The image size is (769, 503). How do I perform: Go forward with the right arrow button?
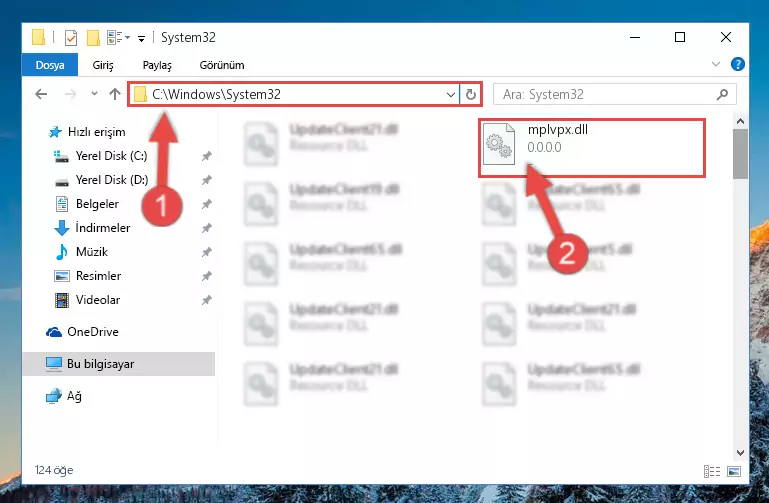coord(71,94)
